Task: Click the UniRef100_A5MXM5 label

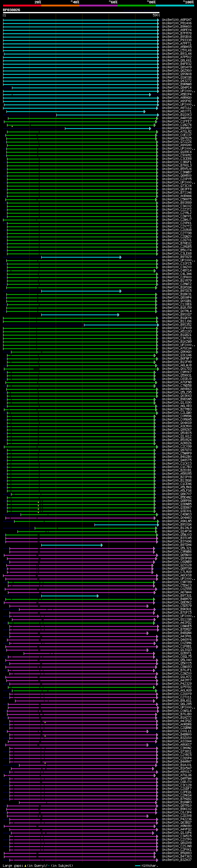Action: (x=176, y=474)
